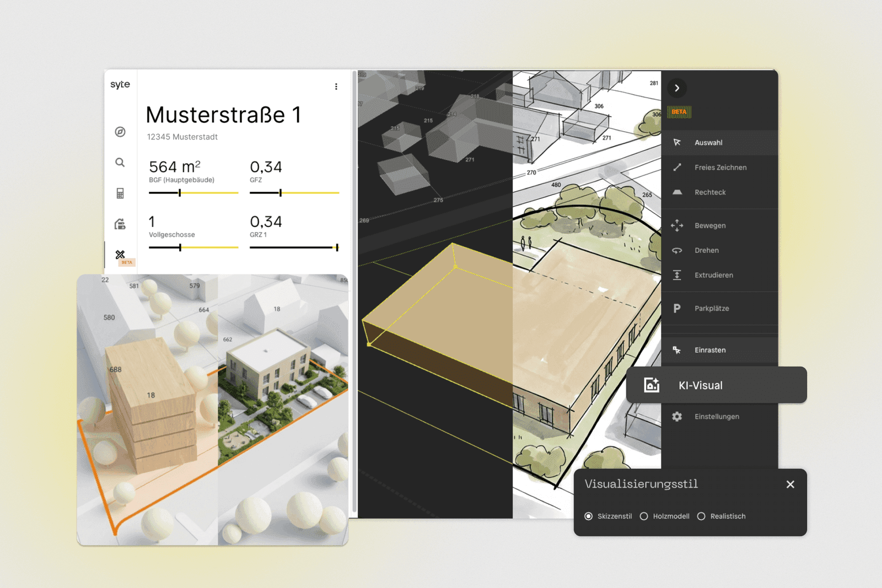Select the Rechteck shape icon
Screen dimensions: 882x588
(x=677, y=192)
